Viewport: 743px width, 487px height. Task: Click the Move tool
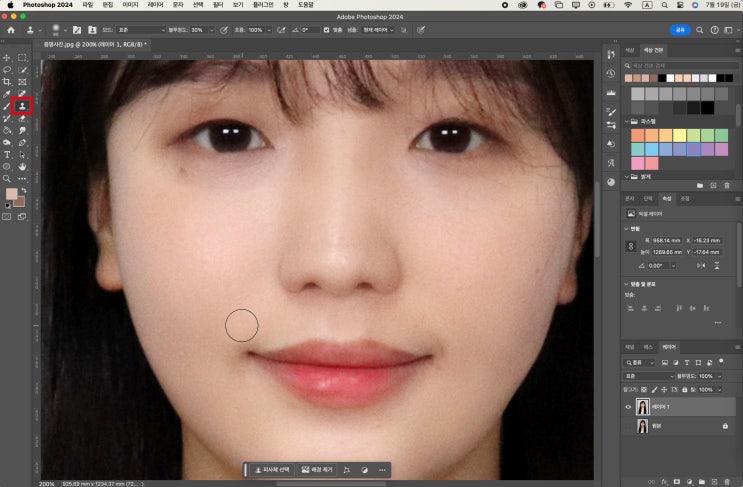coord(7,57)
